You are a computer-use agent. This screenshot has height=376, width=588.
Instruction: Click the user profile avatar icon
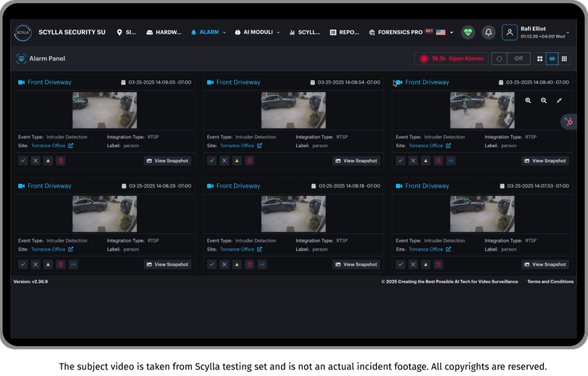[x=510, y=33]
